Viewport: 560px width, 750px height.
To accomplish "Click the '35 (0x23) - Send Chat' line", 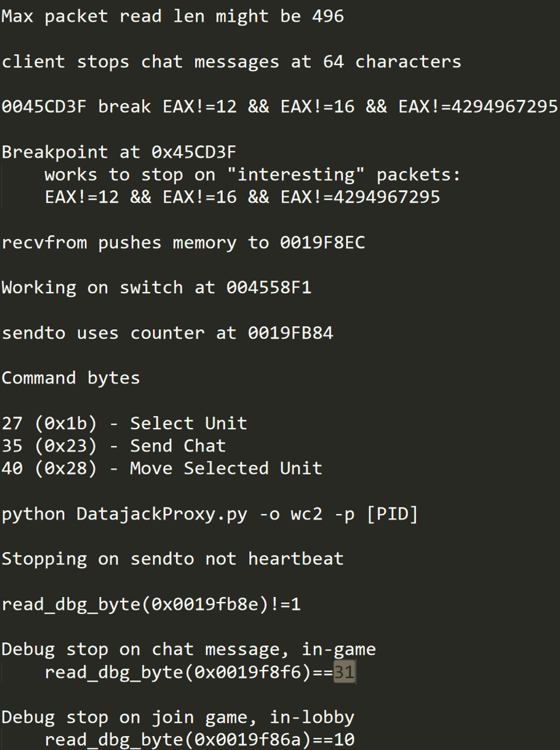I will [114, 446].
